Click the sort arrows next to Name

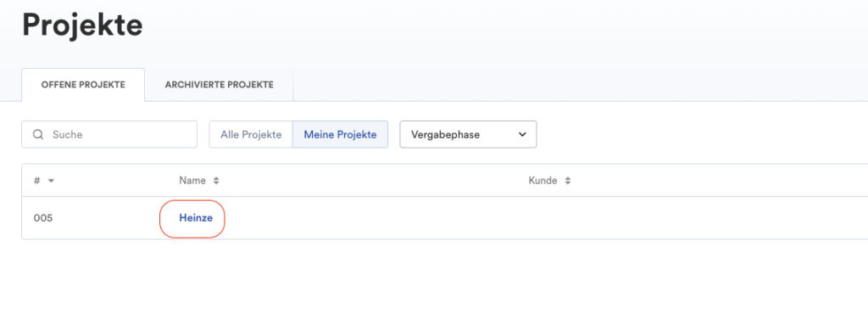[216, 181]
